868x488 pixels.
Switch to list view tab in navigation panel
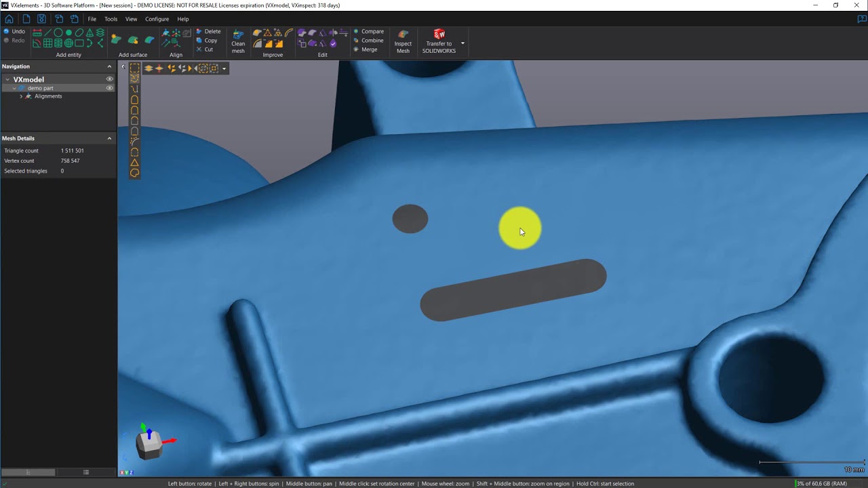pyautogui.click(x=86, y=472)
